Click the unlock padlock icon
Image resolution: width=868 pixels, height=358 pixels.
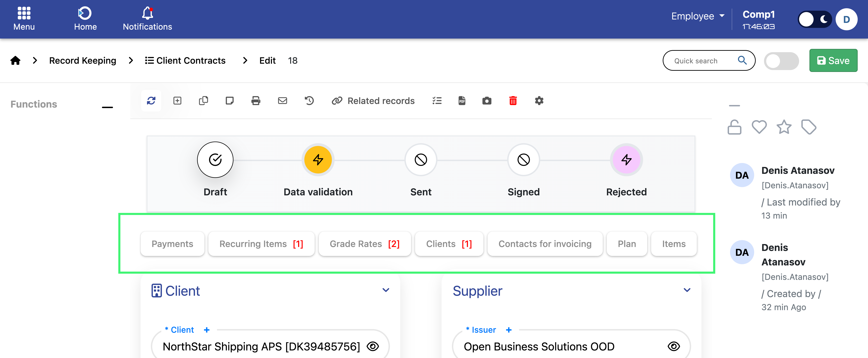click(734, 127)
